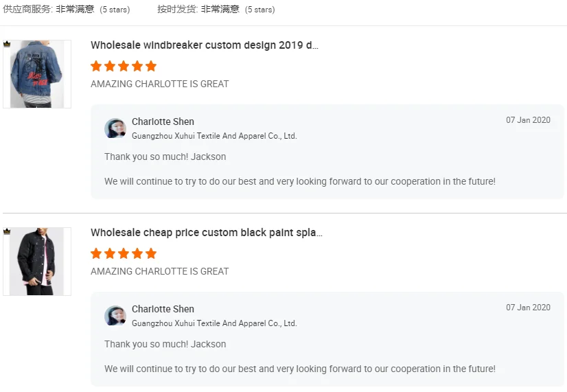
Task: Select Charlotte Shen's name in the windbreaker reply
Action: (x=163, y=122)
